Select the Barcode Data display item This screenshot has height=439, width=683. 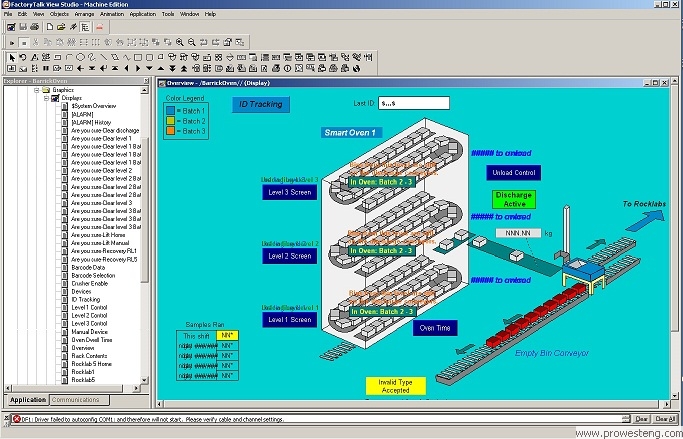(x=88, y=267)
